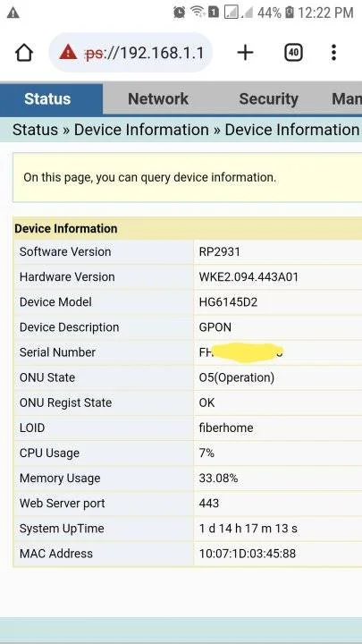This screenshot has width=362, height=644.
Task: Tap the red security warning triangle
Action: click(68, 52)
